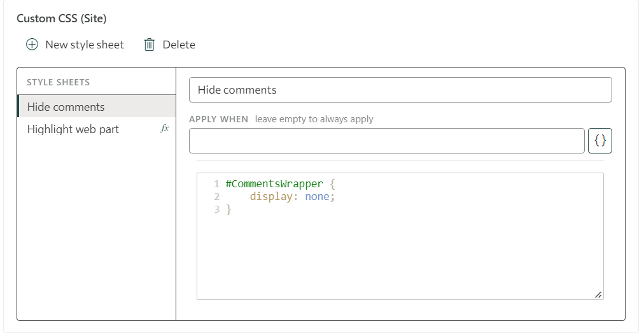Focus the style sheet name field
Viewport: 644px width, 335px height.
(x=400, y=90)
